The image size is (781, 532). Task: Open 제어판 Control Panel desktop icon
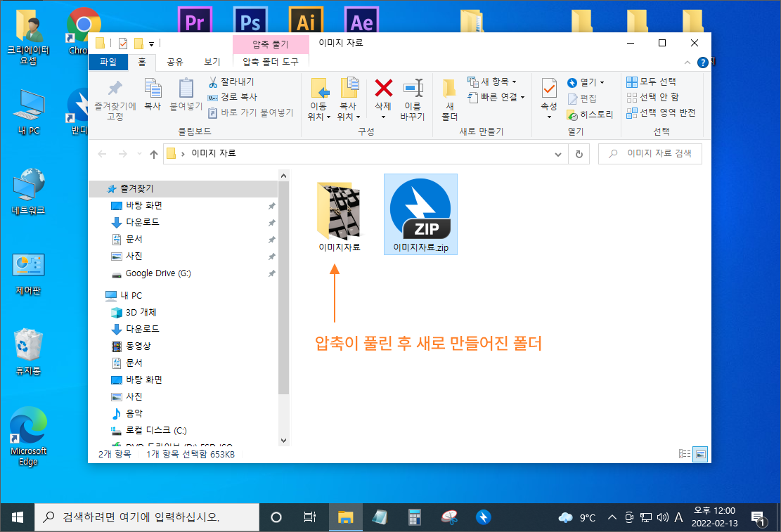(x=28, y=273)
